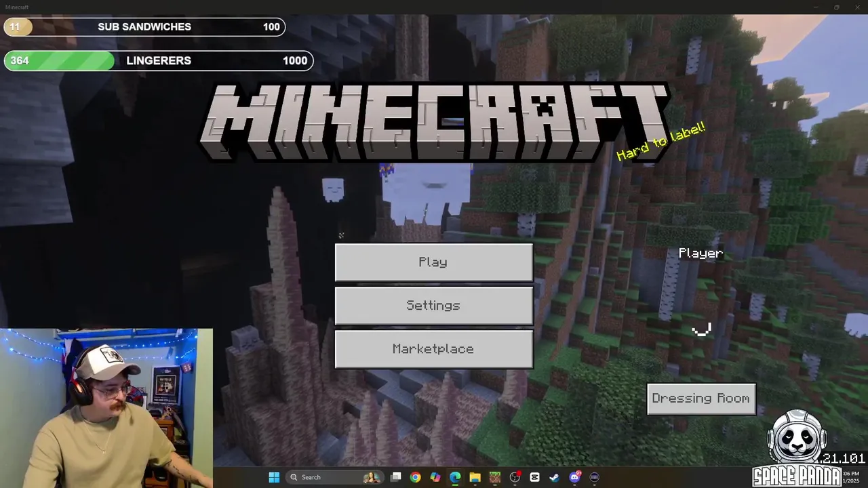The image size is (868, 488).
Task: Click the taskbar Search box
Action: pos(334,477)
